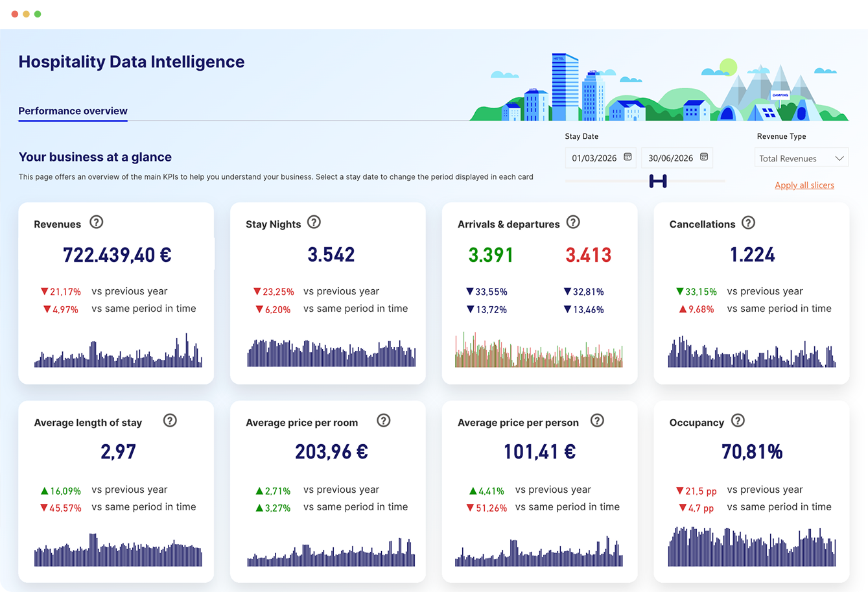The width and height of the screenshot is (868, 592).
Task: Switch to the Performance overview tab
Action: pos(73,111)
